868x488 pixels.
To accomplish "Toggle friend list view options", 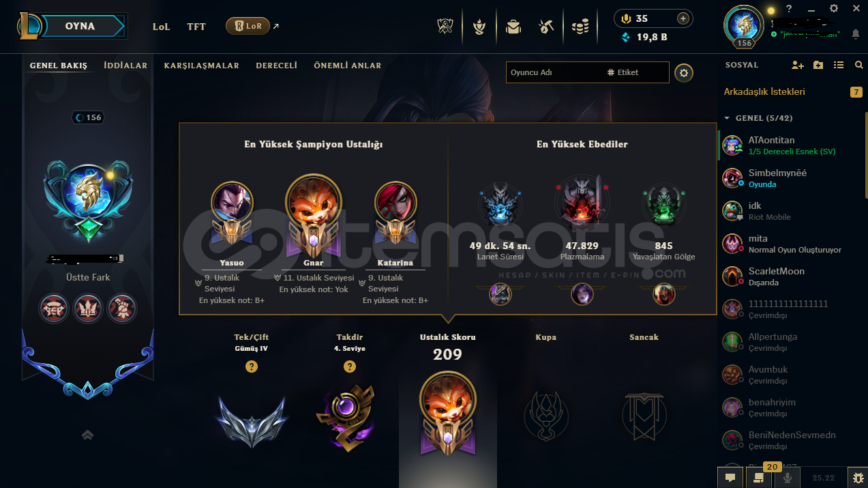I will (x=839, y=65).
